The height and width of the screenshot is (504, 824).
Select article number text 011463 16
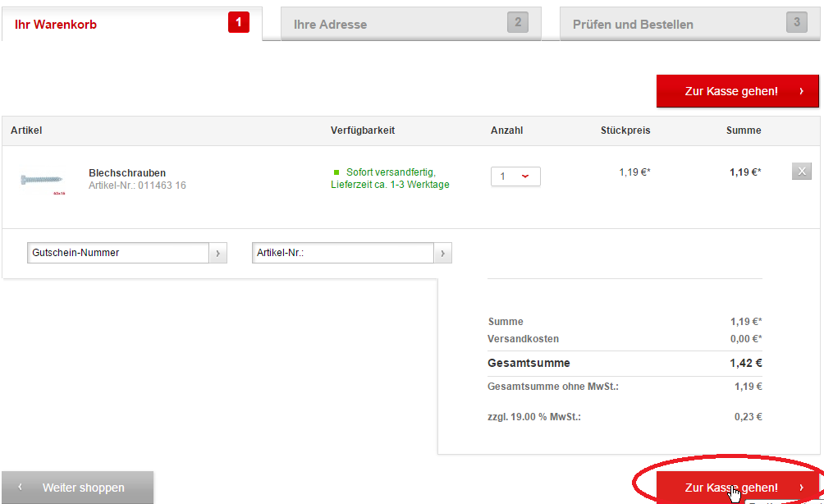[x=162, y=186]
